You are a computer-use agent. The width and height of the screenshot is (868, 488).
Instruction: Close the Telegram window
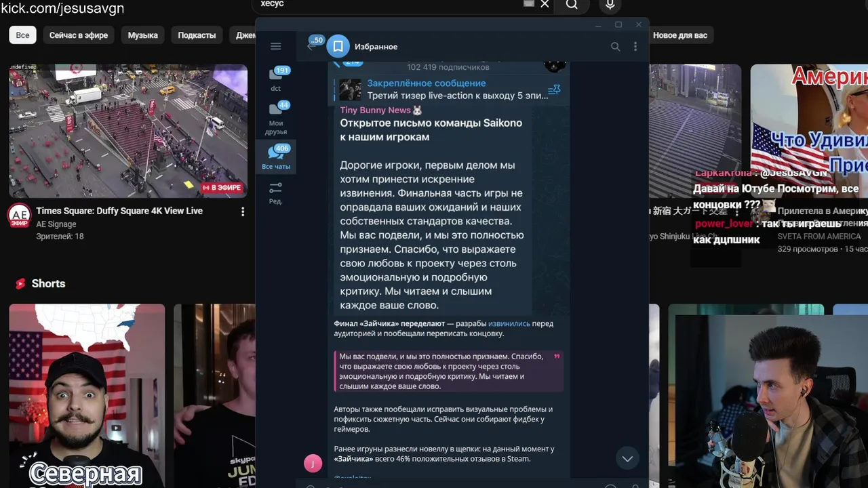pyautogui.click(x=638, y=24)
